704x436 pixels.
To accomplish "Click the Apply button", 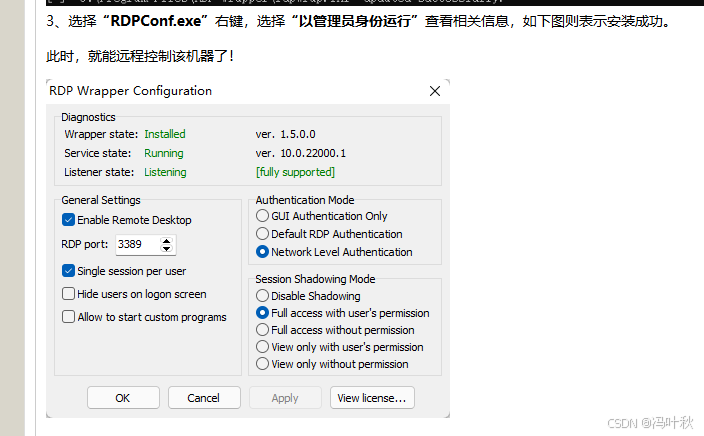I will [285, 398].
